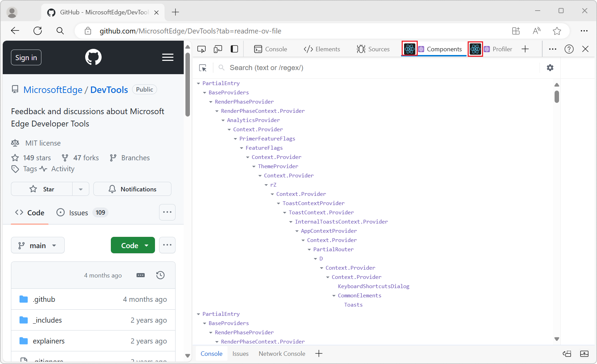Open the green Code dropdown button

(x=133, y=245)
